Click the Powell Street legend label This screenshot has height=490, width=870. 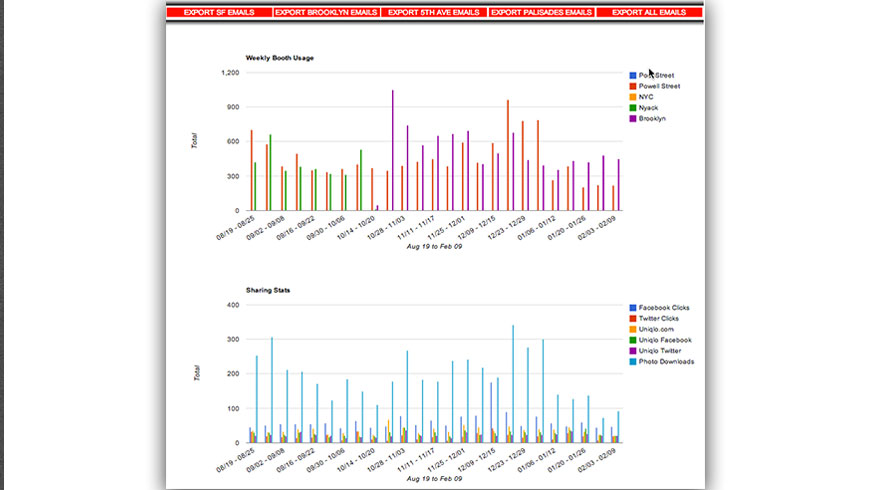click(659, 86)
